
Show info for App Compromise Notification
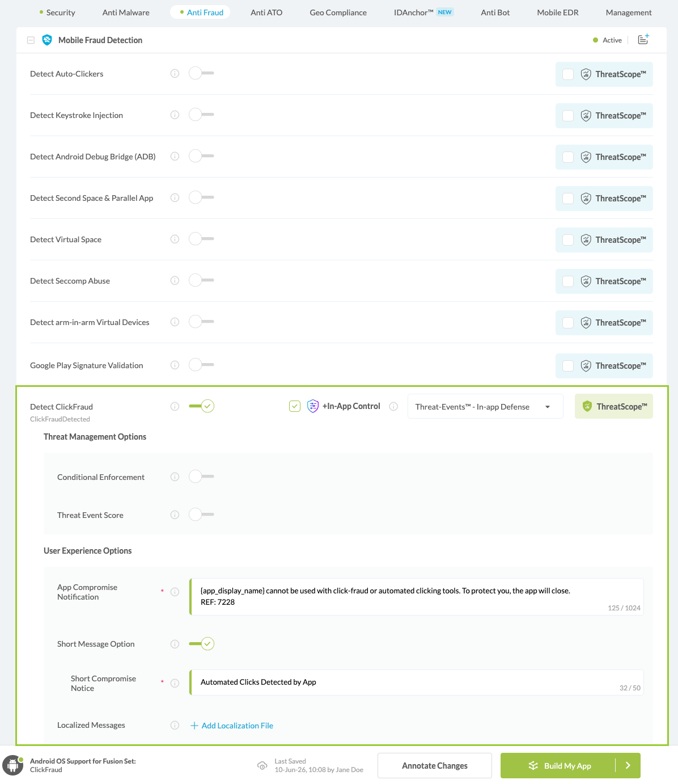[175, 592]
